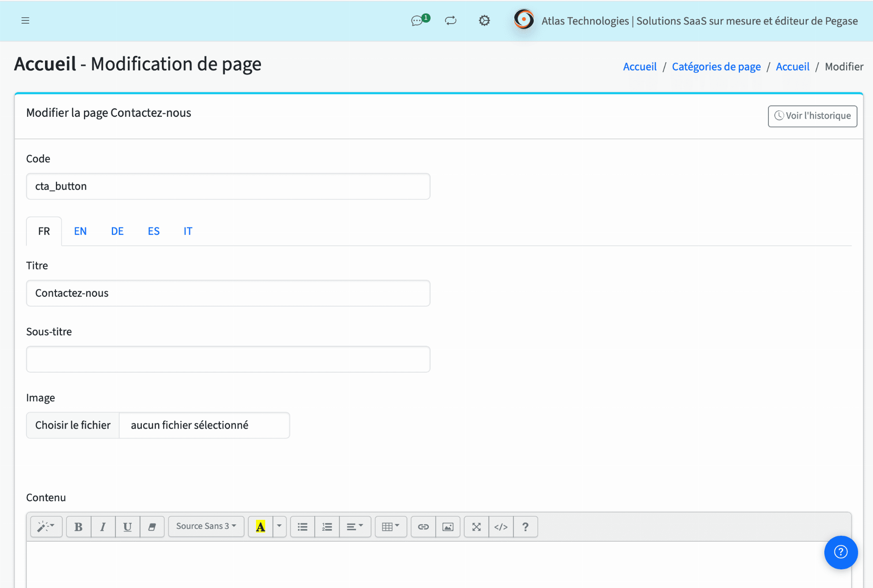Image resolution: width=873 pixels, height=588 pixels.
Task: Open Catégories de page from the breadcrumb
Action: [716, 66]
